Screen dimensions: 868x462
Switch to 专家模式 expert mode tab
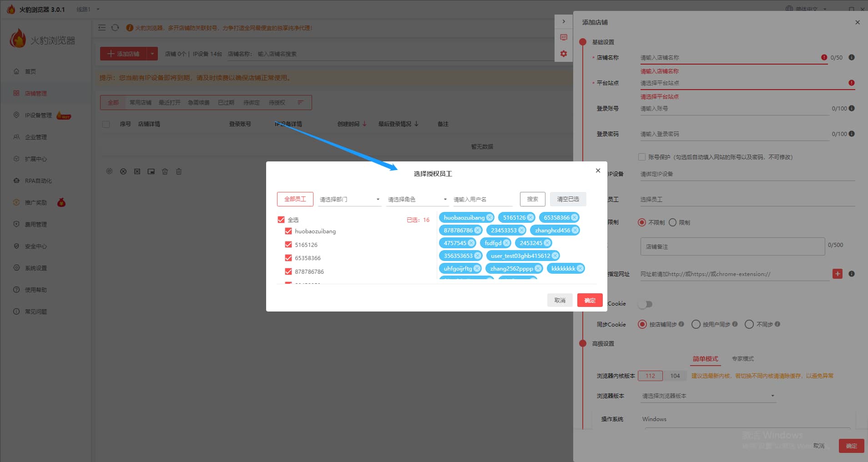tap(742, 359)
